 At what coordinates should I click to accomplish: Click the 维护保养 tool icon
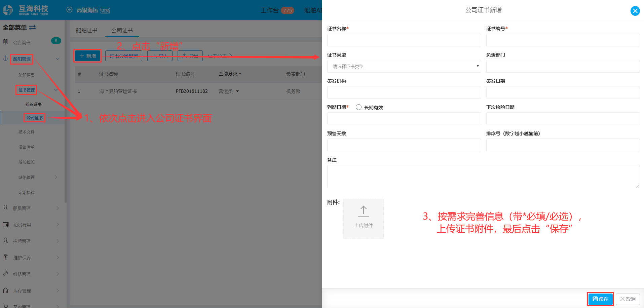[5, 257]
